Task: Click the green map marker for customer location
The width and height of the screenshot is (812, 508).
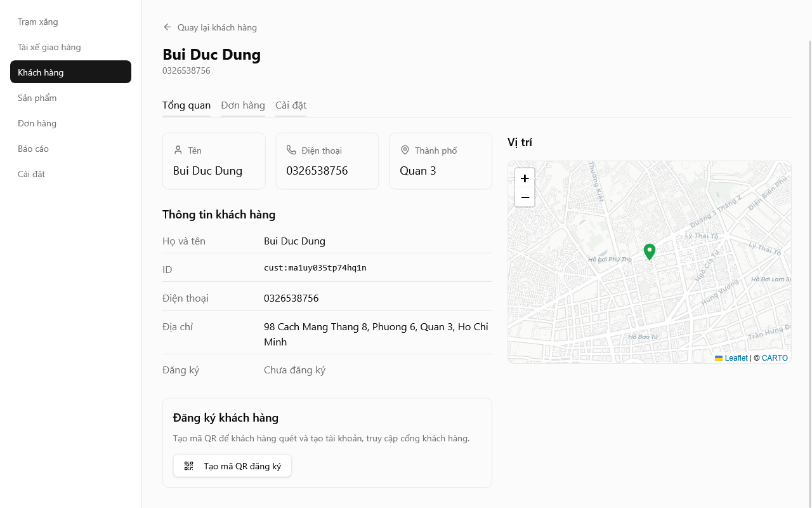Action: (x=649, y=250)
